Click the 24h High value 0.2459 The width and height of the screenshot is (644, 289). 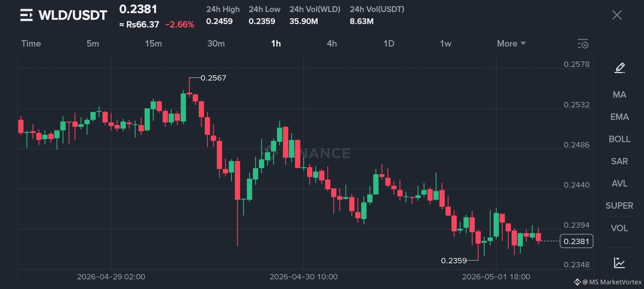[219, 21]
